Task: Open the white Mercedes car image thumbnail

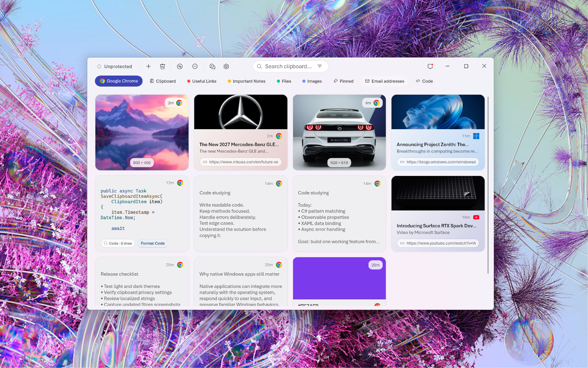Action: pos(339,132)
